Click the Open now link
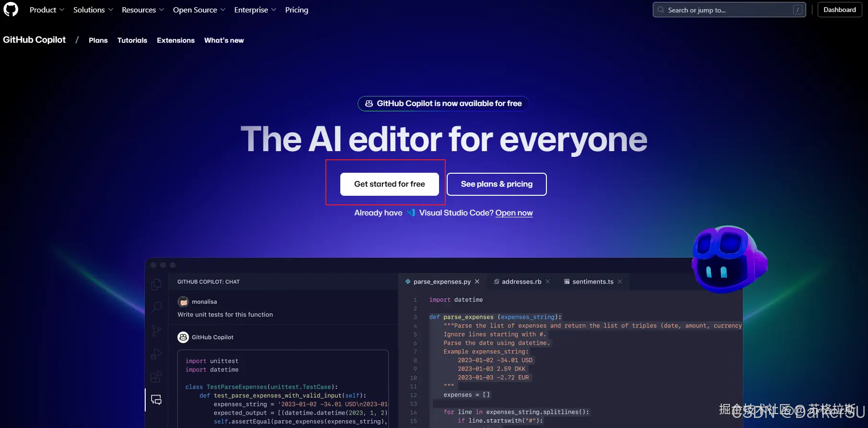868x428 pixels. tap(514, 213)
